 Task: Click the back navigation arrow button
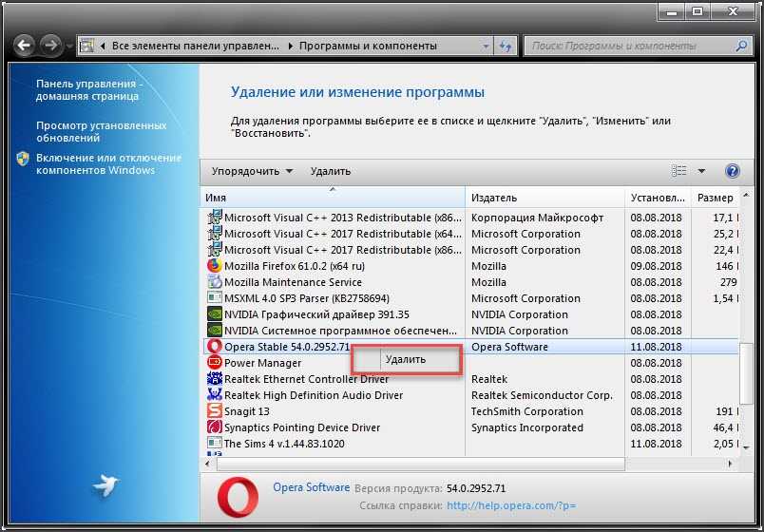click(x=25, y=45)
